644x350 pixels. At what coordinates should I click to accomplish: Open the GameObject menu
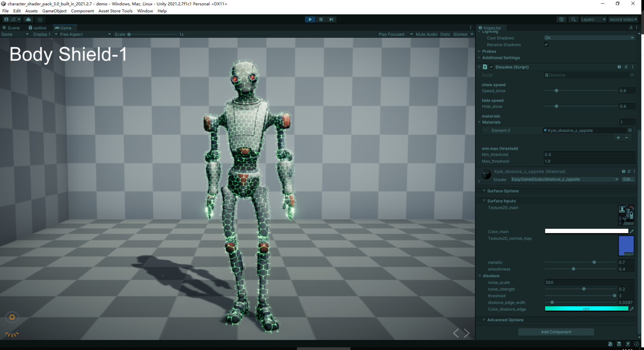[x=54, y=11]
